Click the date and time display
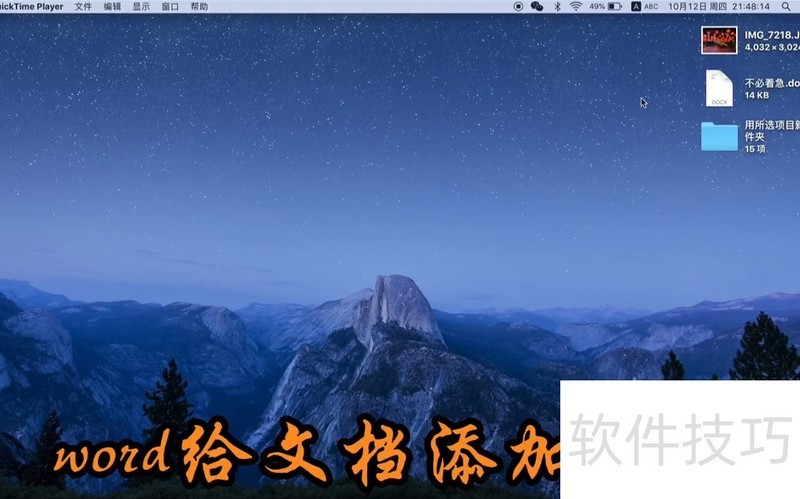Viewport: 800px width, 499px height. (719, 7)
